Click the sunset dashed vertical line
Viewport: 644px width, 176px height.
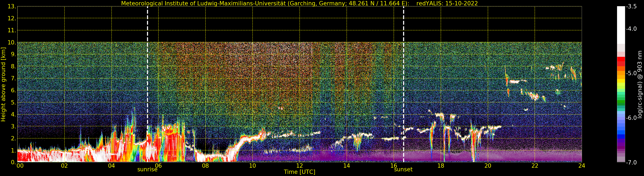click(x=404, y=84)
